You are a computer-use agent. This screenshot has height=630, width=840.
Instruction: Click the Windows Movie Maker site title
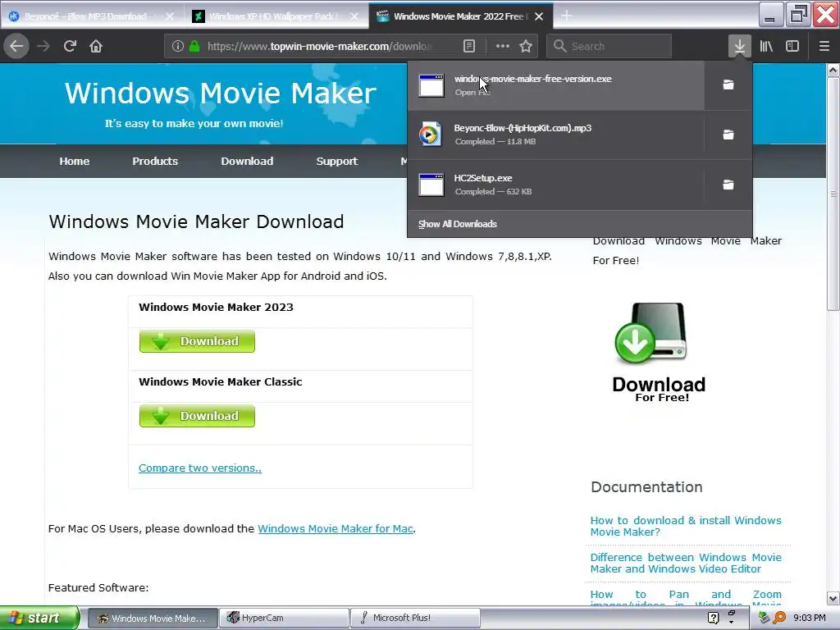(220, 94)
